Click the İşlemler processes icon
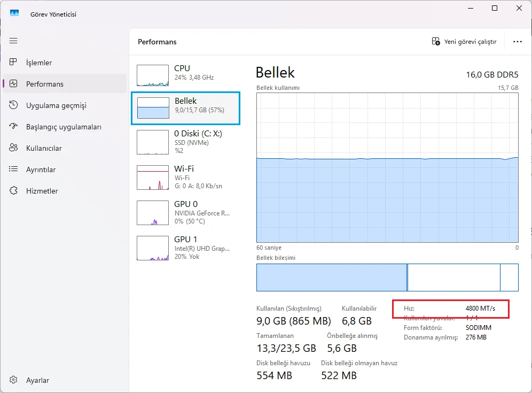 pos(13,62)
